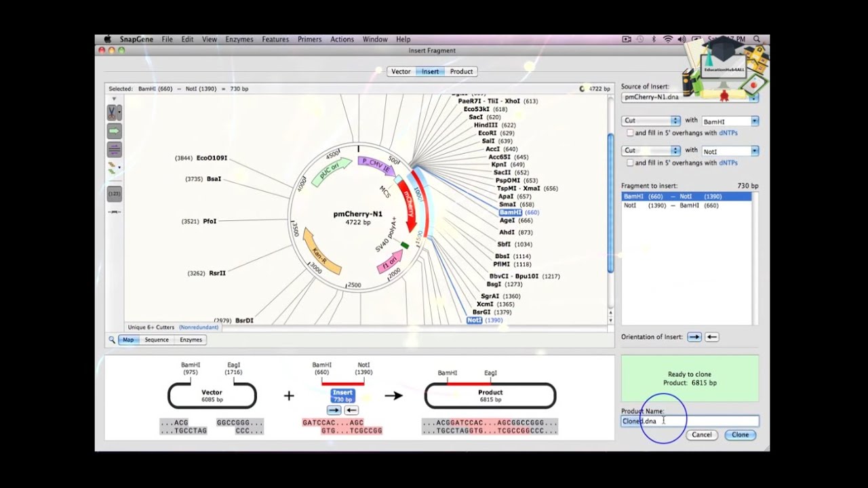868x488 pixels.
Task: Toggle the (123) numbering icon
Action: [114, 194]
